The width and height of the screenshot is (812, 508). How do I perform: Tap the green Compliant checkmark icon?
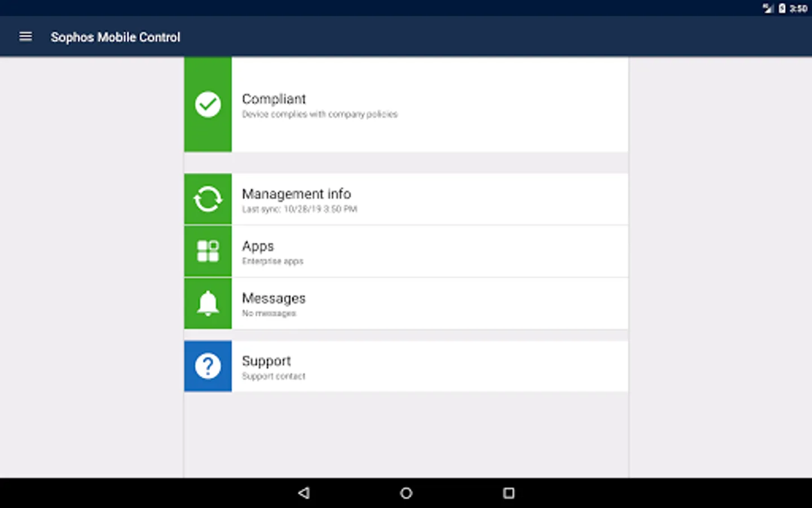tap(208, 104)
